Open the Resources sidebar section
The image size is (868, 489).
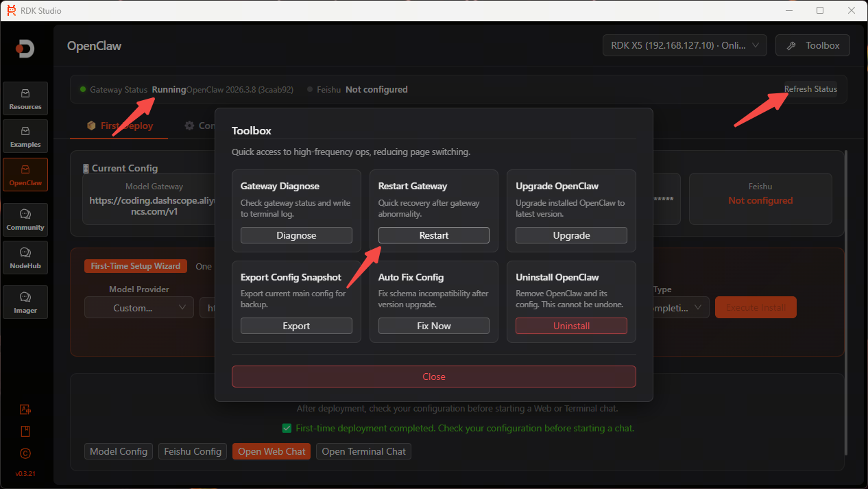[25, 98]
